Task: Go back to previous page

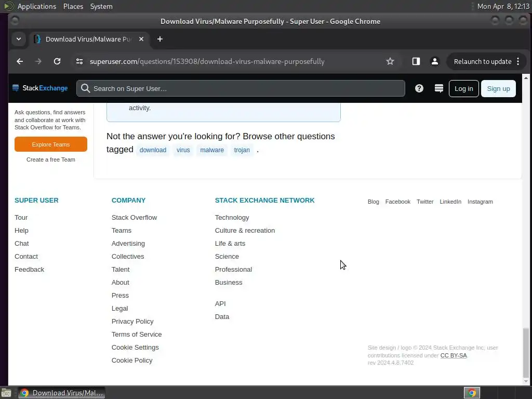Action: pyautogui.click(x=20, y=61)
